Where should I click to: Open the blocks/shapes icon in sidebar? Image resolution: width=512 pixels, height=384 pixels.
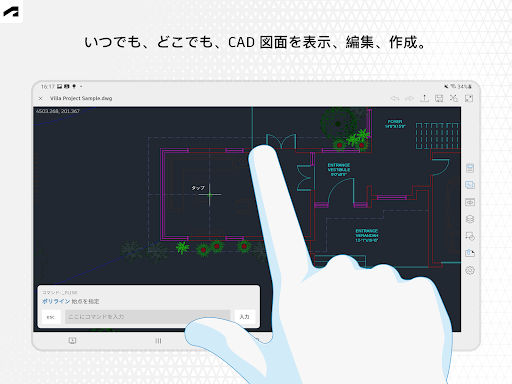click(x=470, y=236)
